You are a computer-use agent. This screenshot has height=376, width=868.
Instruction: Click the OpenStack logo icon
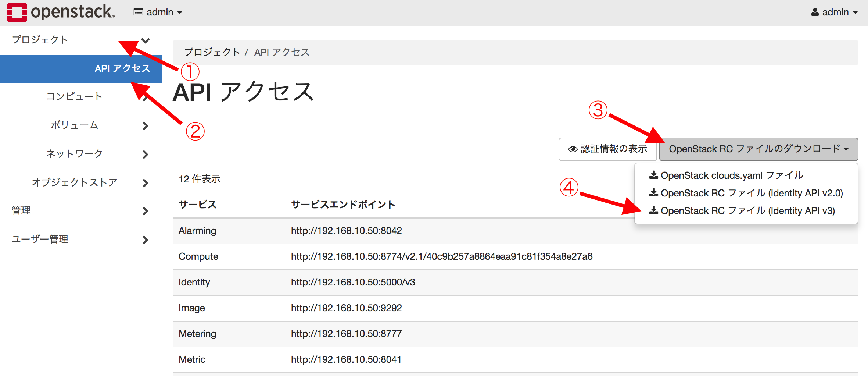(x=17, y=12)
